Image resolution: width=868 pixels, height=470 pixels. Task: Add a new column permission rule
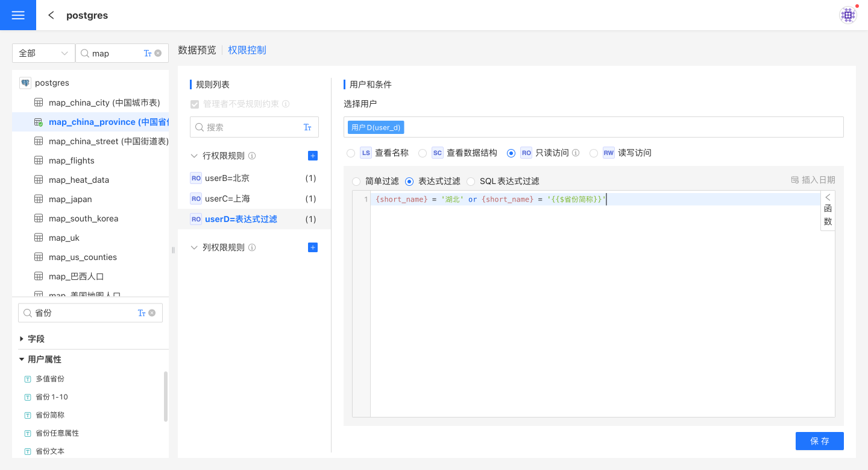312,247
